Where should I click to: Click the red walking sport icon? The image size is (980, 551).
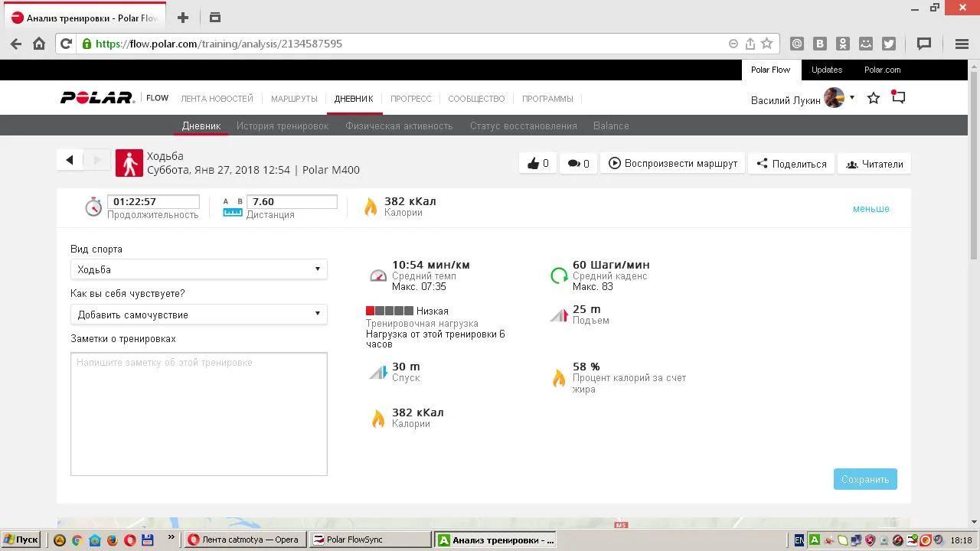[x=129, y=163]
